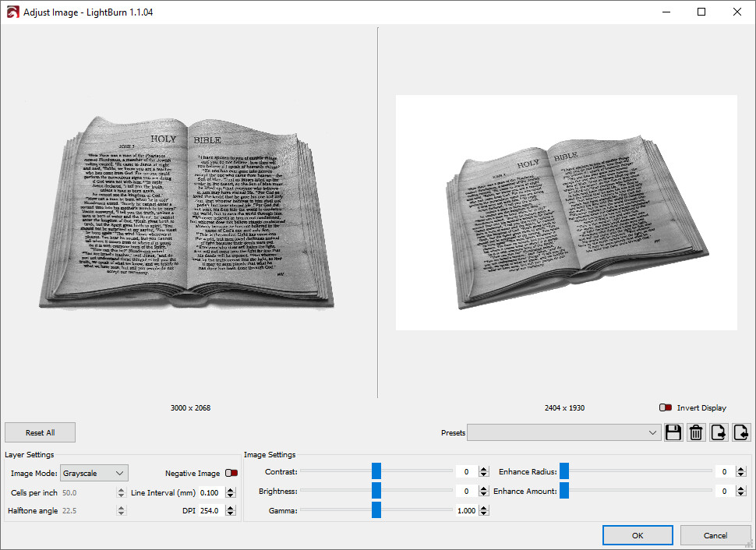756x550 pixels.
Task: Click the Reset All button
Action: (40, 432)
